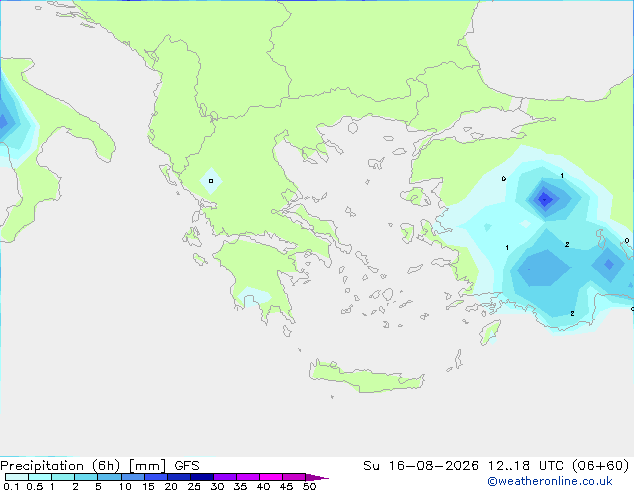Select the 5–10 mm legend swatch
Screen dimensions: 634x490
pos(109,477)
